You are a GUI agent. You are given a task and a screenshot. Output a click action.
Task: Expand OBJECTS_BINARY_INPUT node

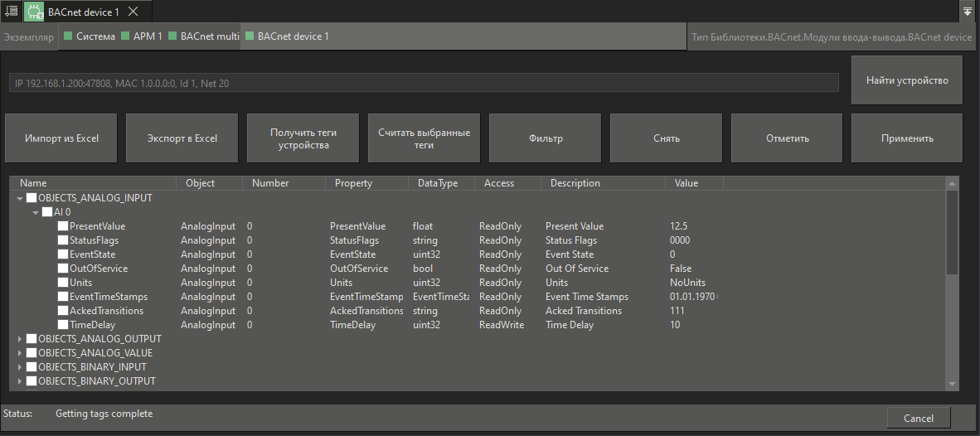(20, 366)
